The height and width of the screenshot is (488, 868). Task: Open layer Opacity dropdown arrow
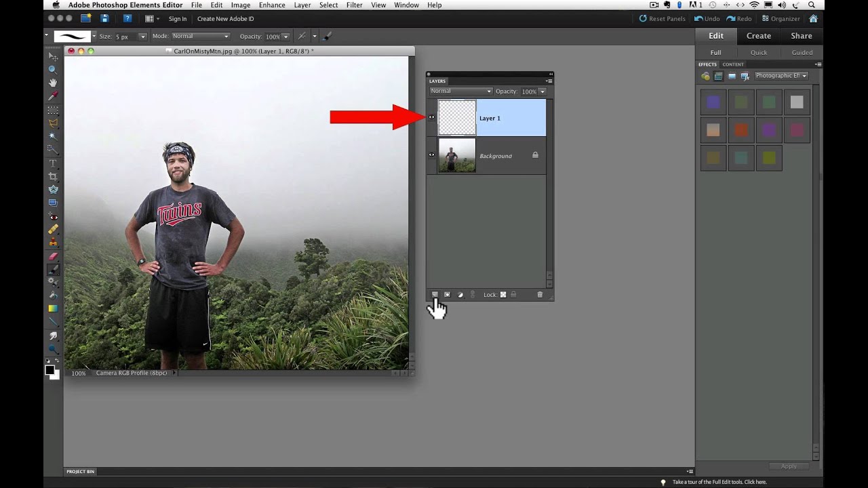[542, 91]
